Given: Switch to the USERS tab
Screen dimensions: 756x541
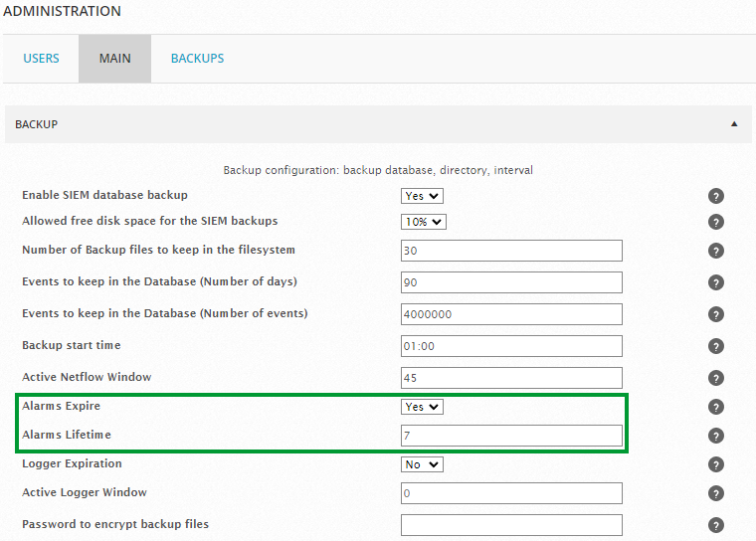Looking at the screenshot, I should click(x=41, y=59).
